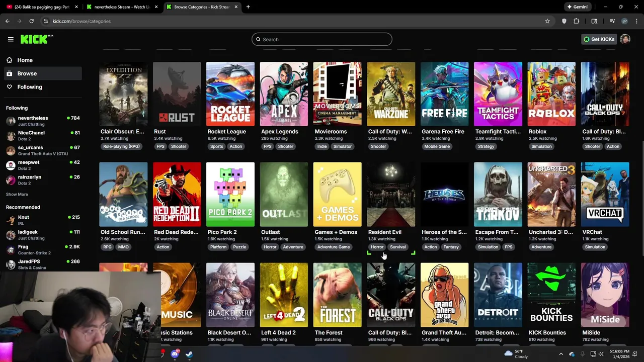Open the Left 4 Dead 2 cover
This screenshot has height=362, width=644.
pos(284,295)
